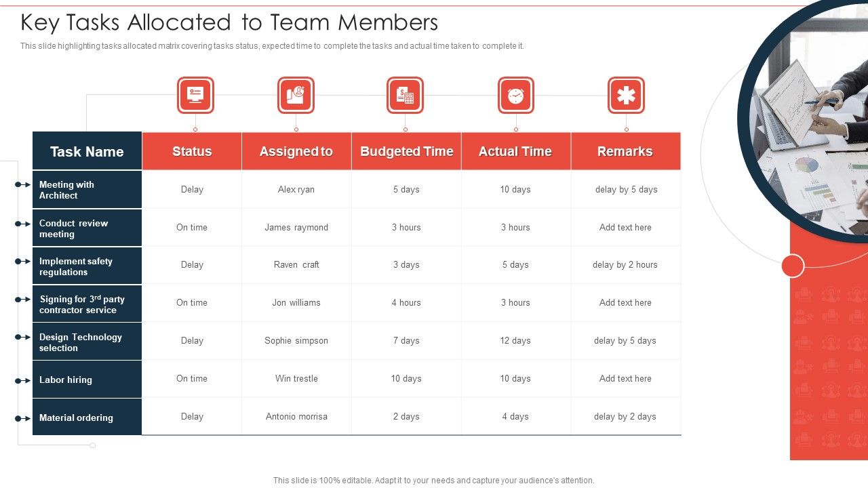Image resolution: width=868 pixels, height=488 pixels.
Task: Select the Assigned to column header
Action: pos(296,151)
